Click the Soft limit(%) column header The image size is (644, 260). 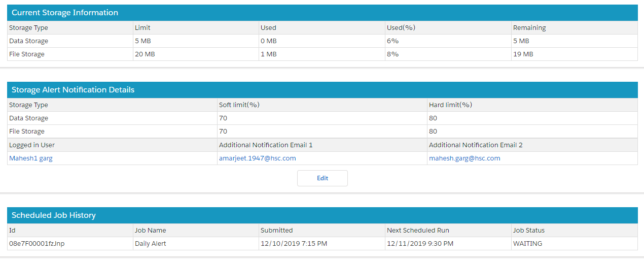[239, 105]
